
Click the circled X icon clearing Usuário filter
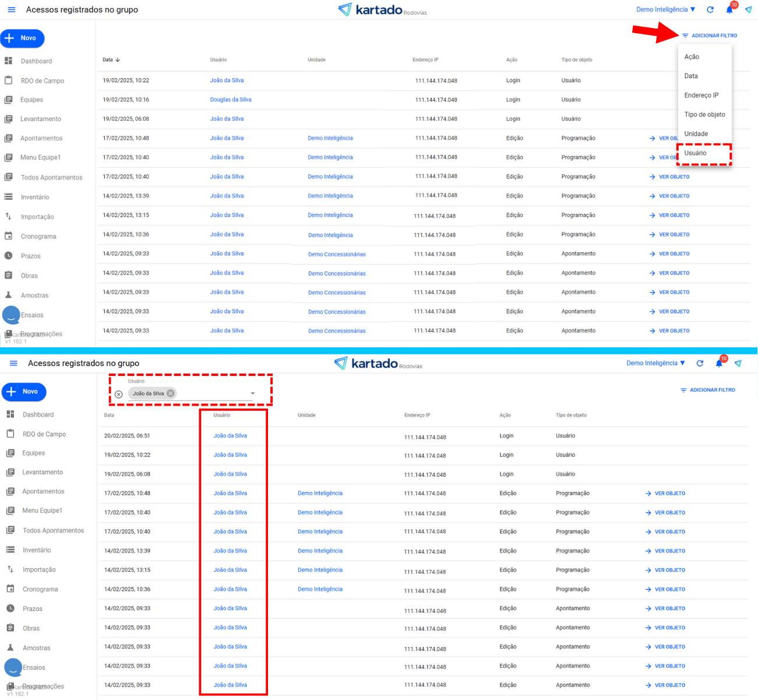[x=119, y=395]
